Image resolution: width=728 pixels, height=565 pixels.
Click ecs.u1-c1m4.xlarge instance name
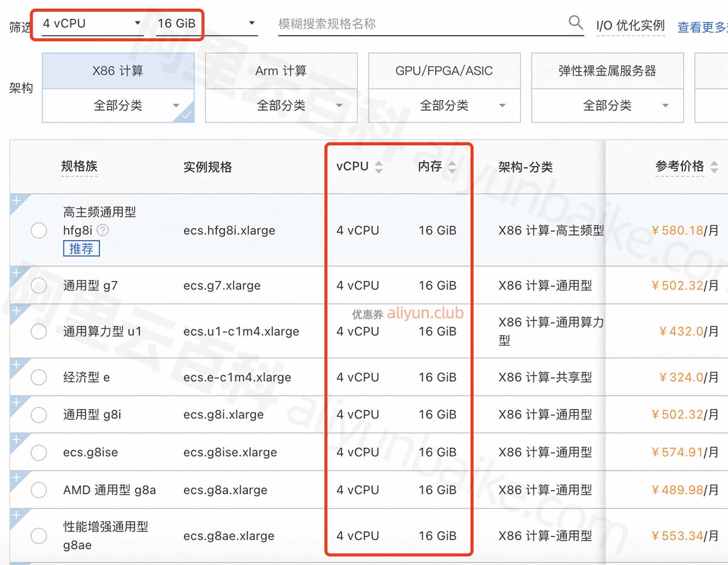[x=241, y=331]
